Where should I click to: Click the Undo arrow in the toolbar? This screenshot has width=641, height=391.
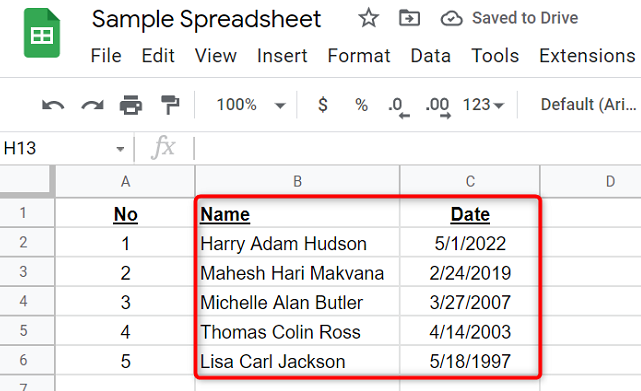53,105
